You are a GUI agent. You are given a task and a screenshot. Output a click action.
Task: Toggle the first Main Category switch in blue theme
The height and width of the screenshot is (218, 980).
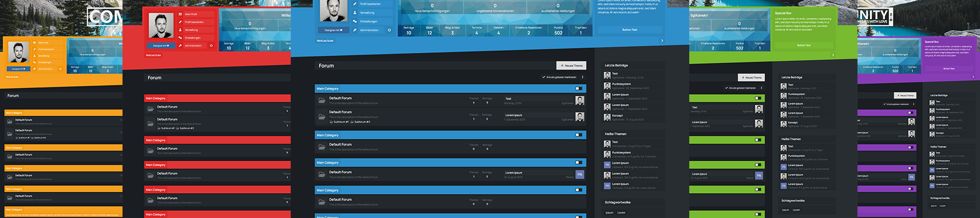click(x=578, y=88)
